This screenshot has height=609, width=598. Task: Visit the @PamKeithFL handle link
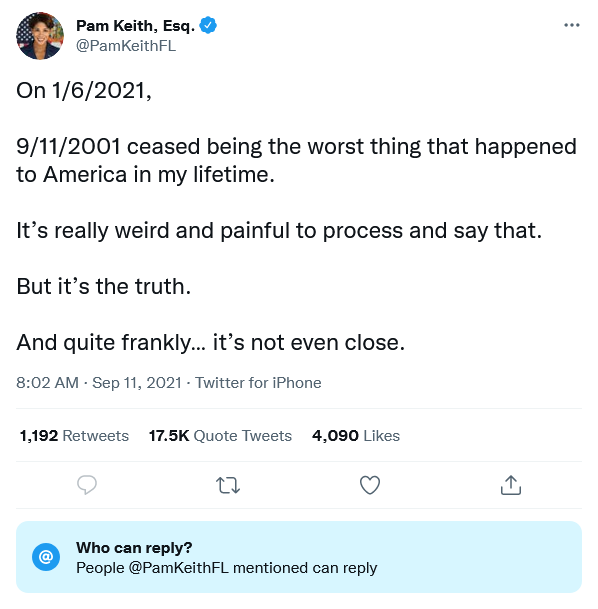126,46
